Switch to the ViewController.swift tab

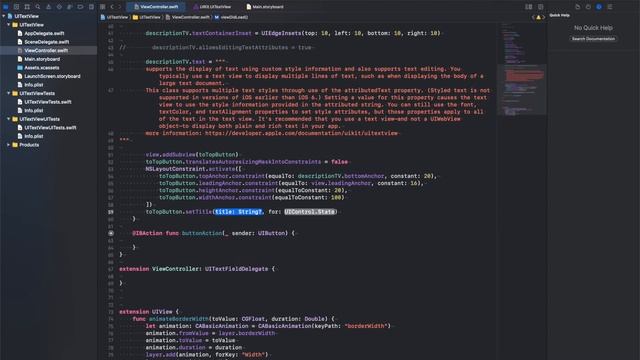(156, 7)
